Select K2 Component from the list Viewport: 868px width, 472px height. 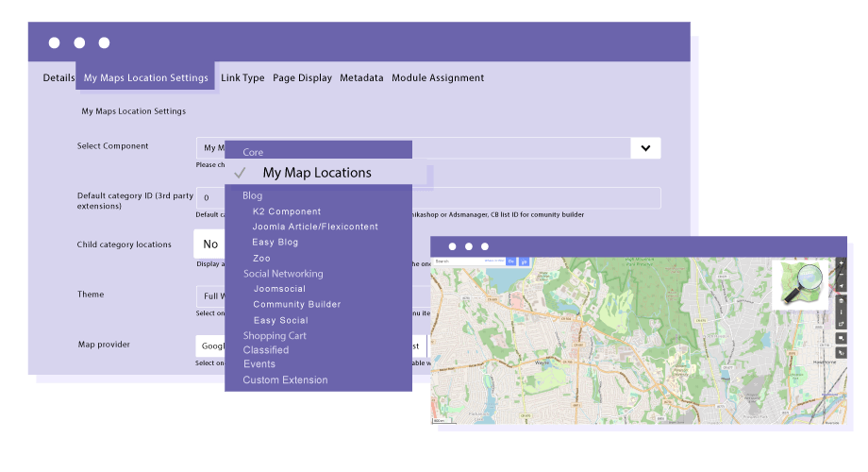pos(286,211)
